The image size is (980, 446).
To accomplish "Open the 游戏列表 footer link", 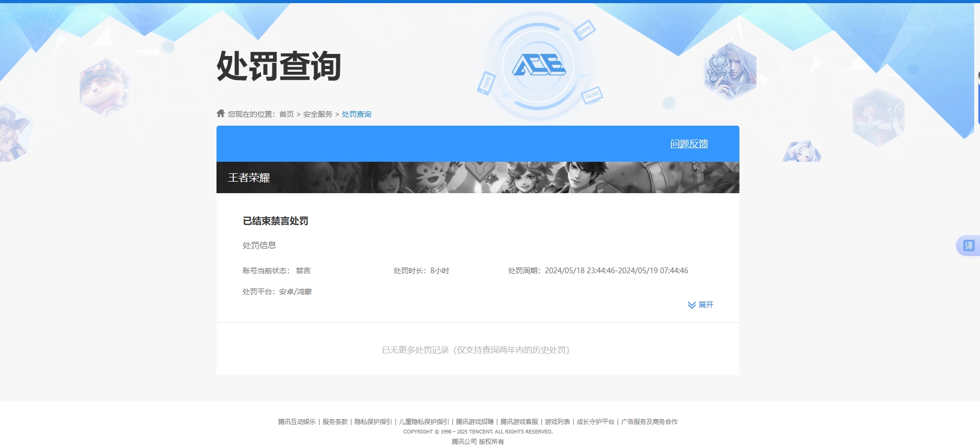I will (x=557, y=421).
